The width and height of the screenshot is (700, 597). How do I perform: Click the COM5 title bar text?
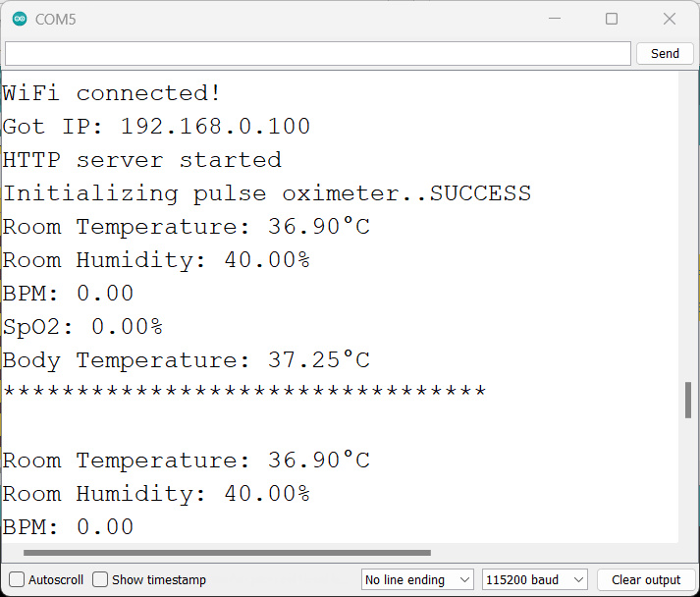[x=56, y=19]
